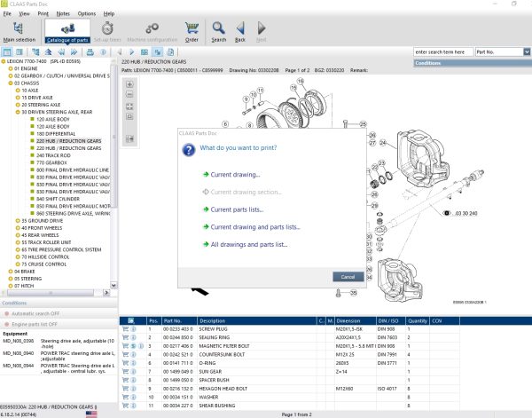Add SCREW PLUG row to cart

[125, 330]
